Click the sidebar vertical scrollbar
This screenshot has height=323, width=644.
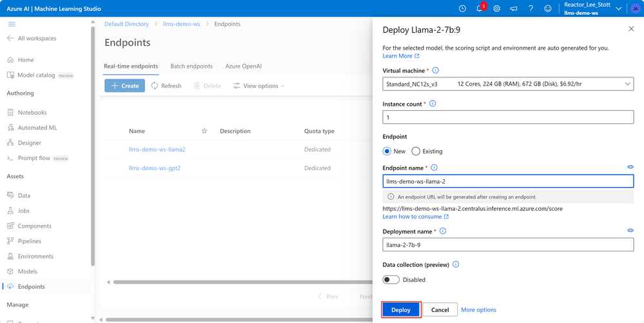[x=93, y=148]
